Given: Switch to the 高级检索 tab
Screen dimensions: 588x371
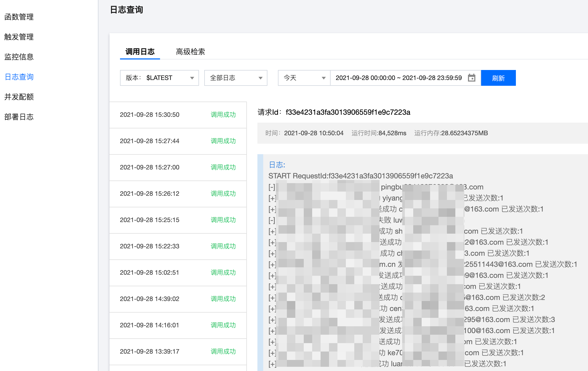Looking at the screenshot, I should point(190,52).
